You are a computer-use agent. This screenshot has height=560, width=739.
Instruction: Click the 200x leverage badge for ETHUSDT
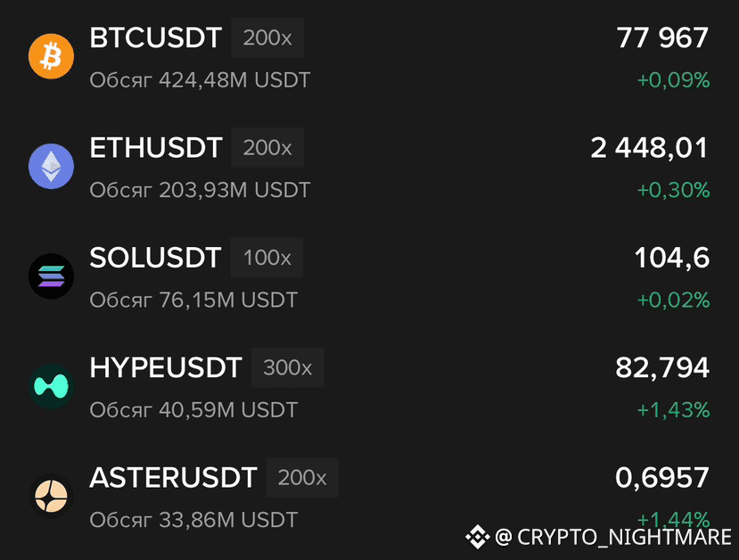click(267, 147)
